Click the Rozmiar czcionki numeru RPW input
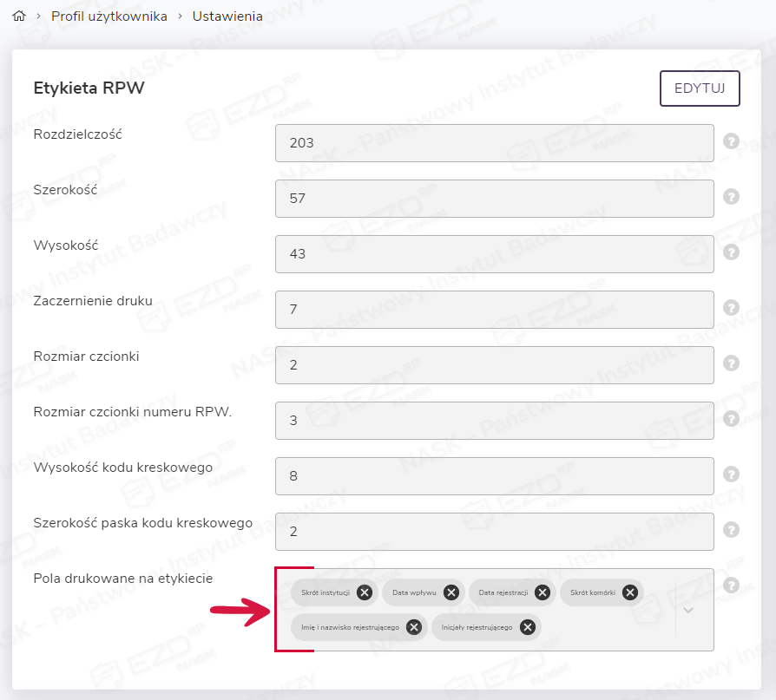The image size is (776, 700). click(494, 421)
